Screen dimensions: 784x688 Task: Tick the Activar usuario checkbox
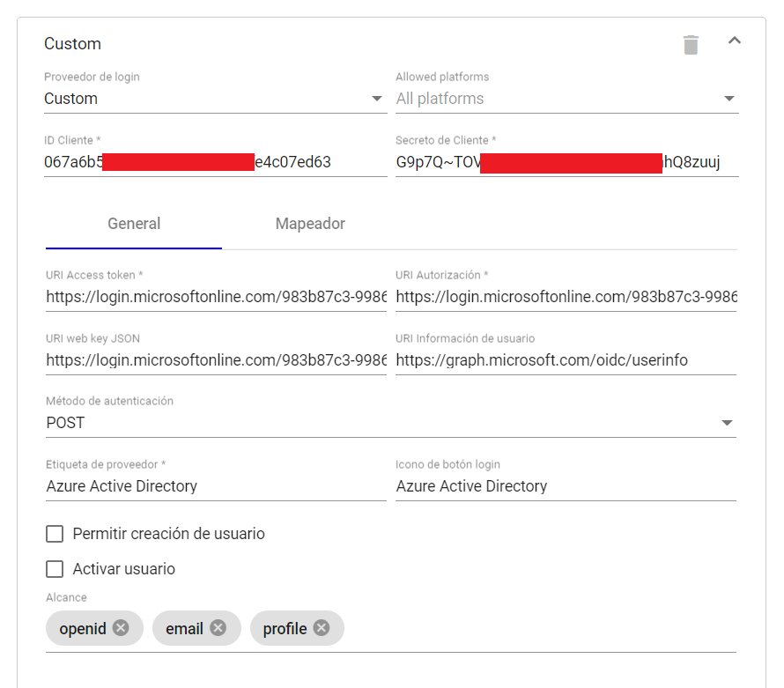tap(55, 568)
